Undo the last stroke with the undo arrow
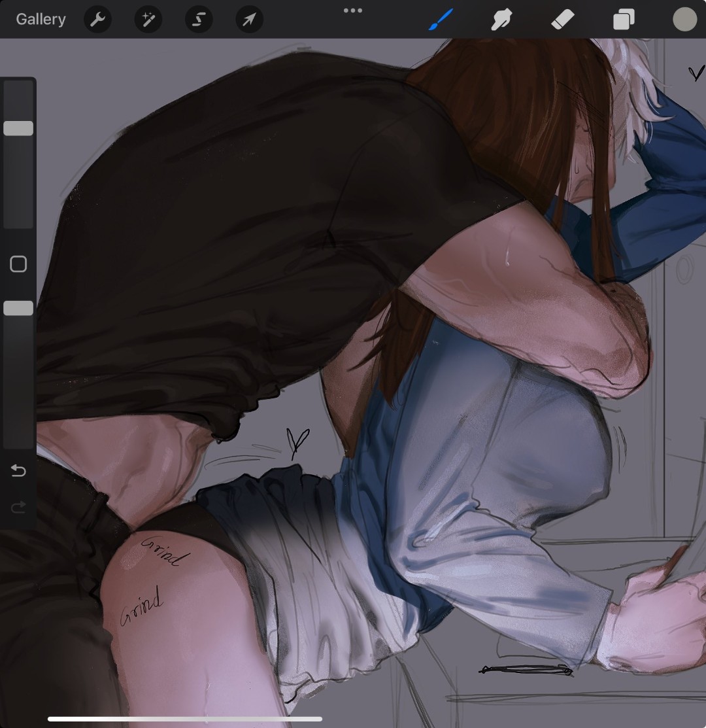Screen dimensions: 706x728 (18, 471)
